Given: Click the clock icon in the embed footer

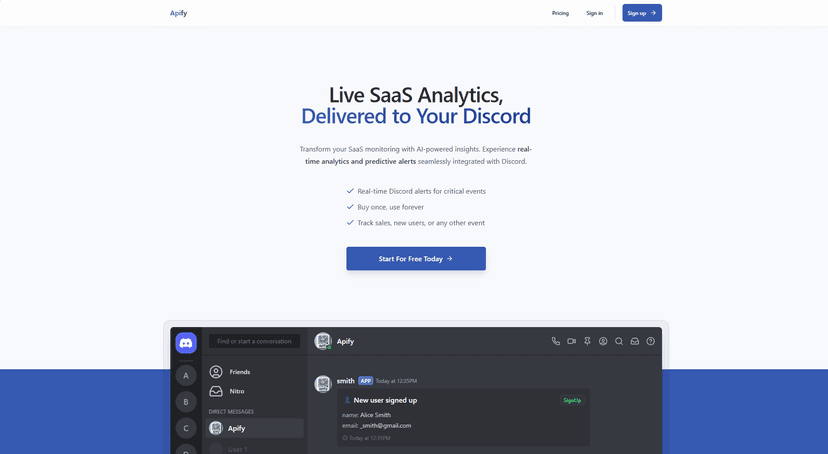Looking at the screenshot, I should click(345, 438).
